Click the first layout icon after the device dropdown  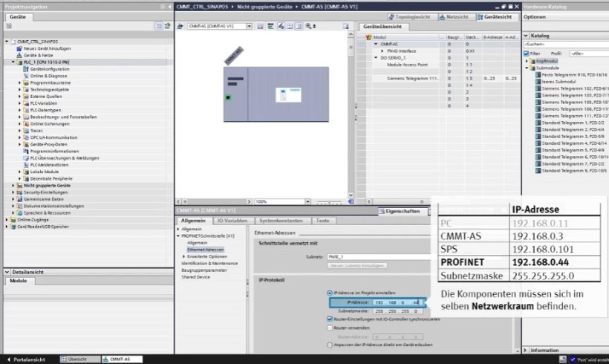pos(260,26)
